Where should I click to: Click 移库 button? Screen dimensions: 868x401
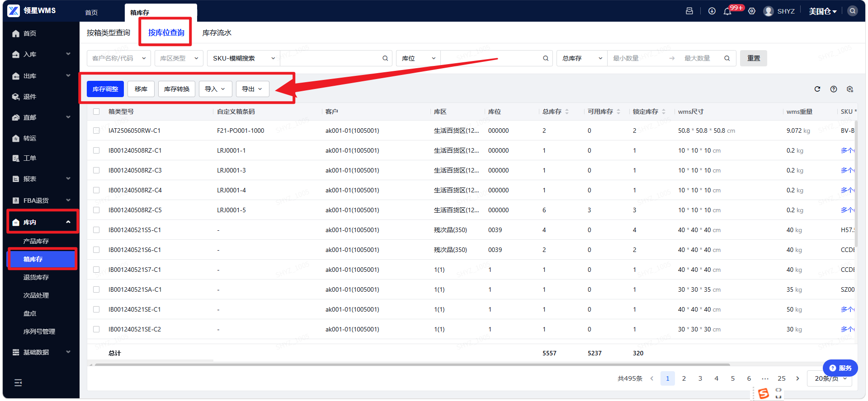[141, 89]
